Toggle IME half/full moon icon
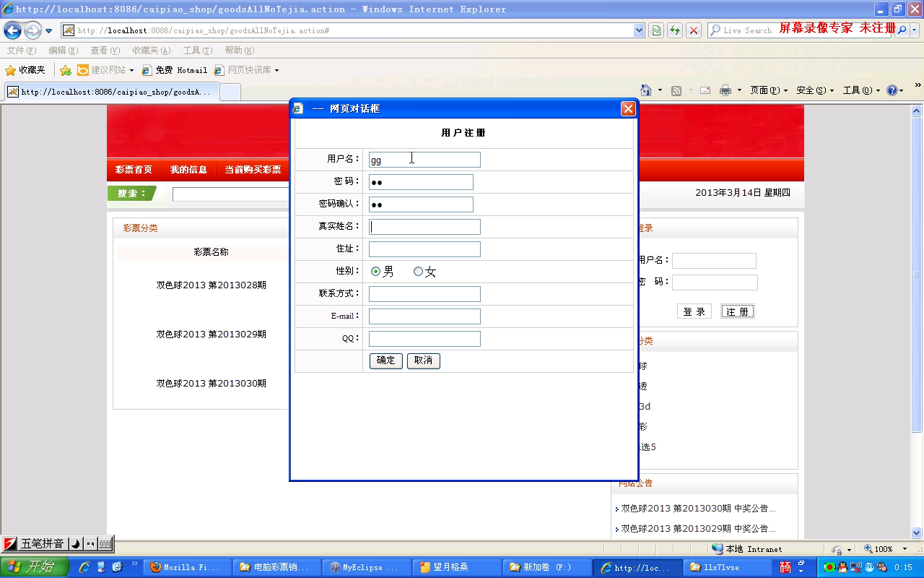 (76, 543)
